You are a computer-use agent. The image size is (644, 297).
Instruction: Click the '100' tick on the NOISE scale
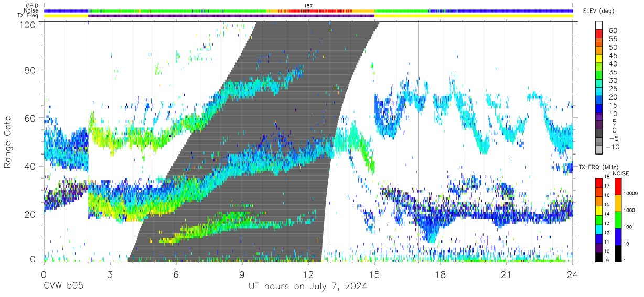pyautogui.click(x=628, y=227)
